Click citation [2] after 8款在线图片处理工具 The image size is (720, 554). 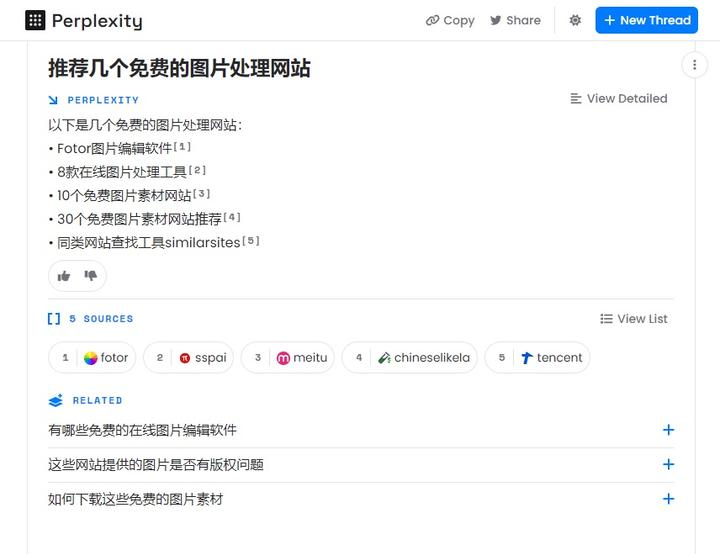197,170
